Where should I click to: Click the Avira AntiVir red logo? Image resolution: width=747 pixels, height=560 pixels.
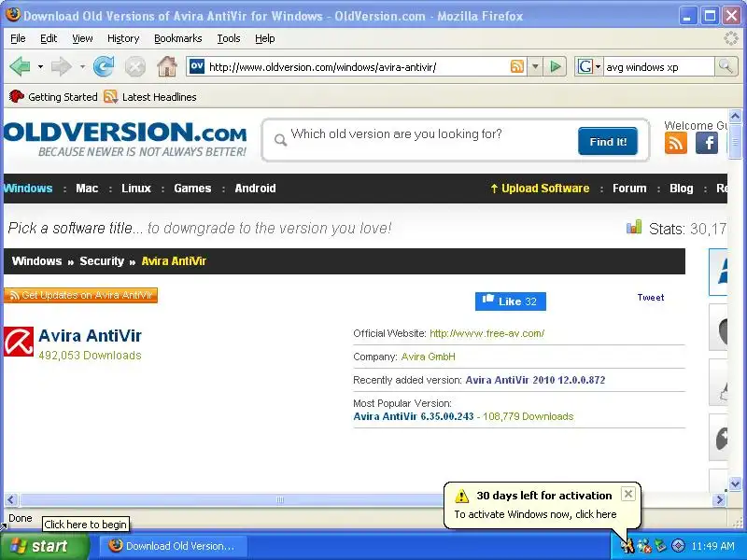pyautogui.click(x=19, y=342)
